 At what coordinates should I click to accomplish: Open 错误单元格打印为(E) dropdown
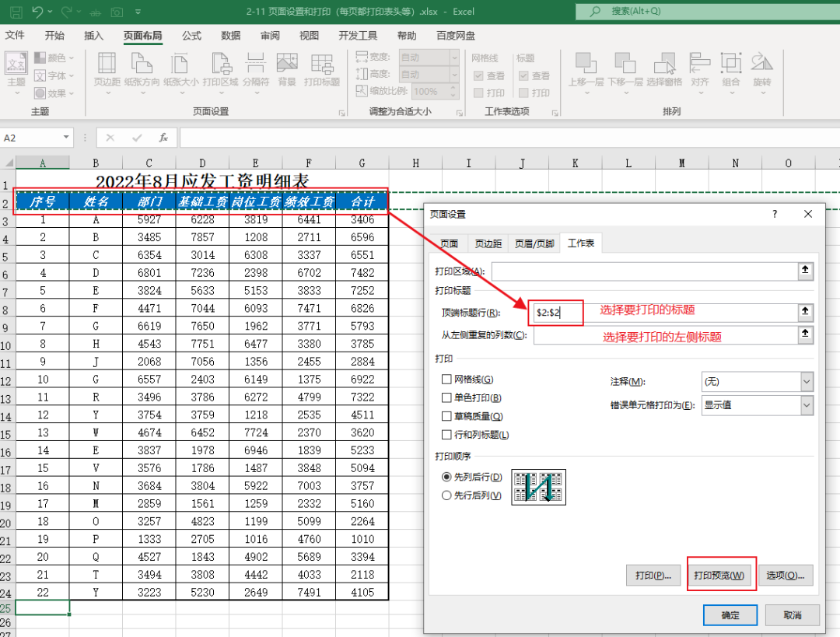click(807, 405)
